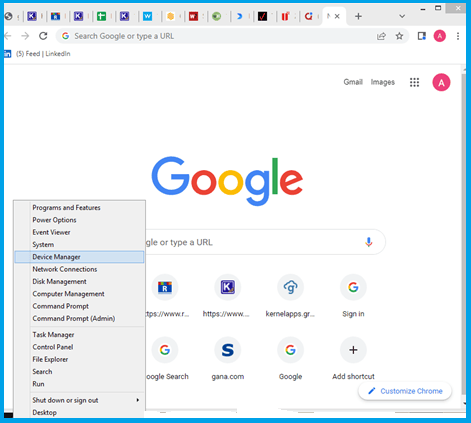Switch to the orange hexagon icon tab
471x423 pixels.
[170, 16]
